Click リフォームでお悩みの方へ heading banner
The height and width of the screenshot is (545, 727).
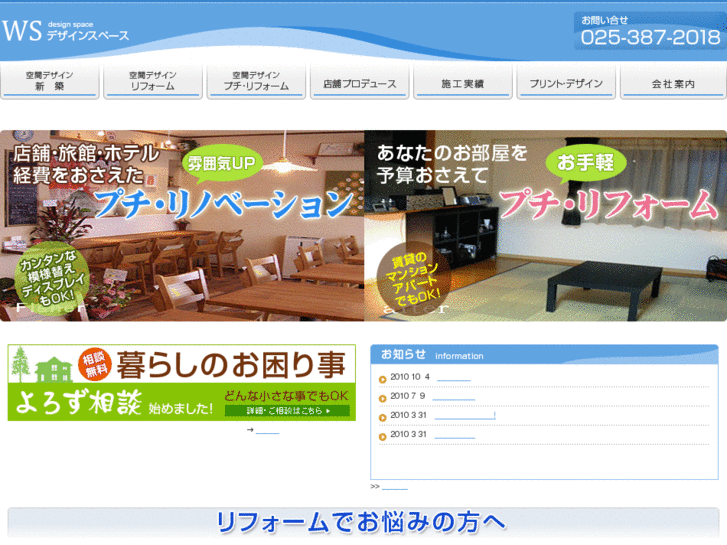pyautogui.click(x=364, y=522)
